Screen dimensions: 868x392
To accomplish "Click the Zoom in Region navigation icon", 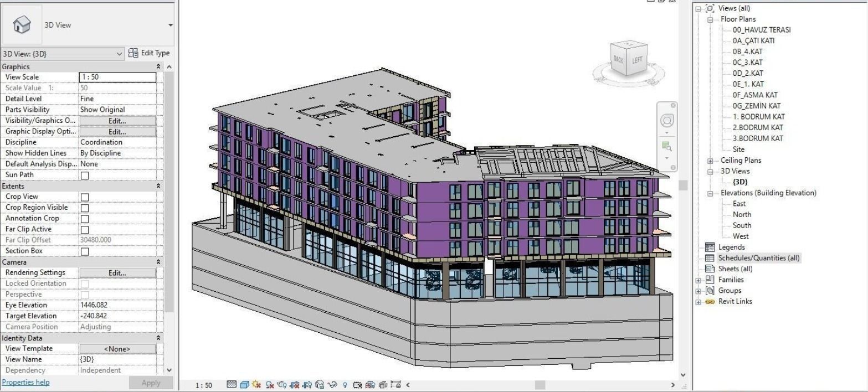I will (667, 146).
